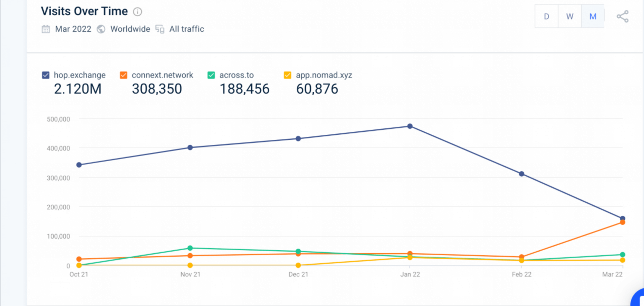Viewport: 644px width, 306px height.
Task: Click hop.exchange Jan 22 peak data point
Action: 410,126
